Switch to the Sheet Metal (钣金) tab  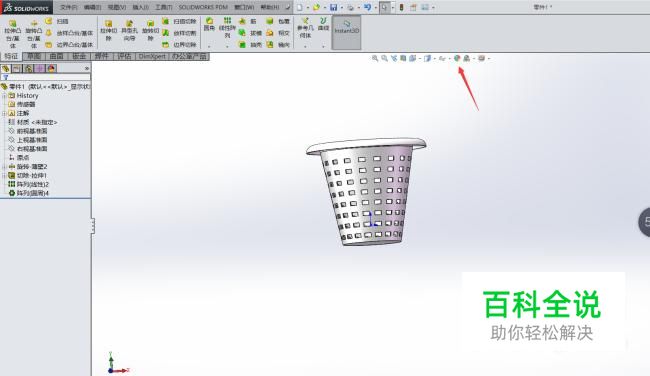tap(79, 56)
